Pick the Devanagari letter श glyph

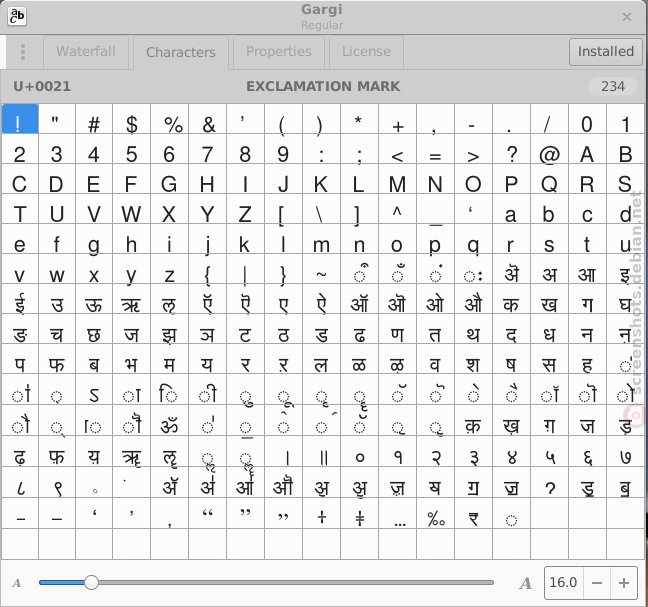pos(474,359)
